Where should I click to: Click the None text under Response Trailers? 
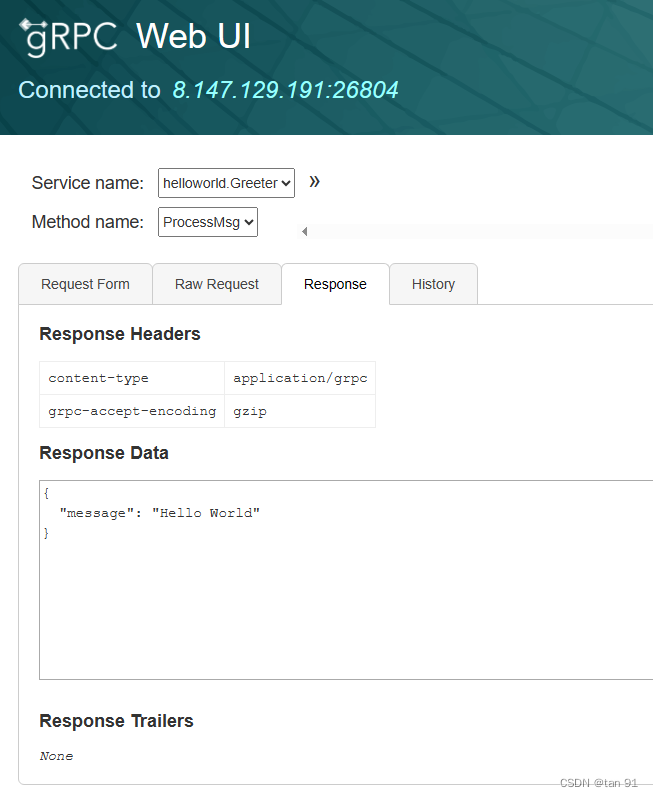coord(56,756)
